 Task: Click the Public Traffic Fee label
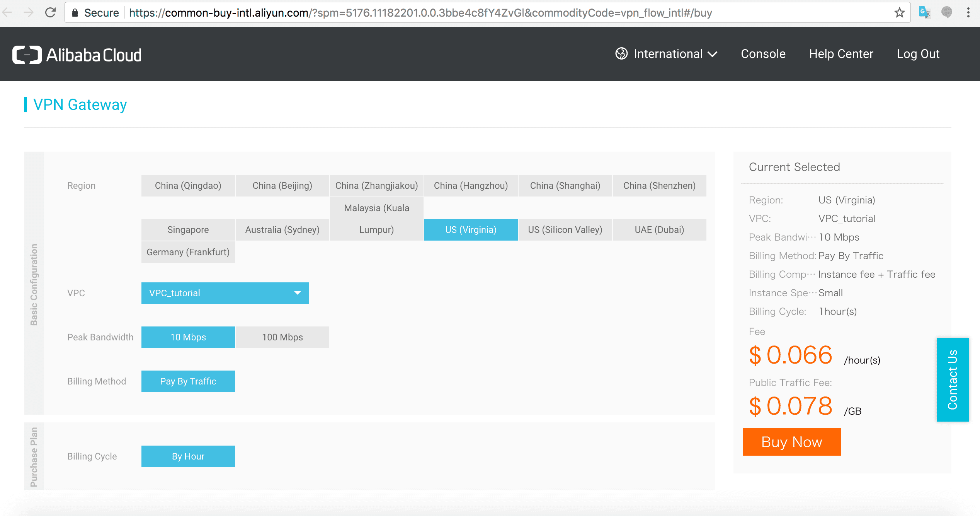(790, 383)
